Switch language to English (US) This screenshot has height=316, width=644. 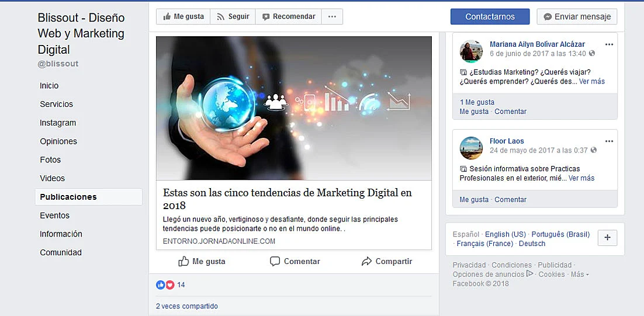tap(505, 234)
